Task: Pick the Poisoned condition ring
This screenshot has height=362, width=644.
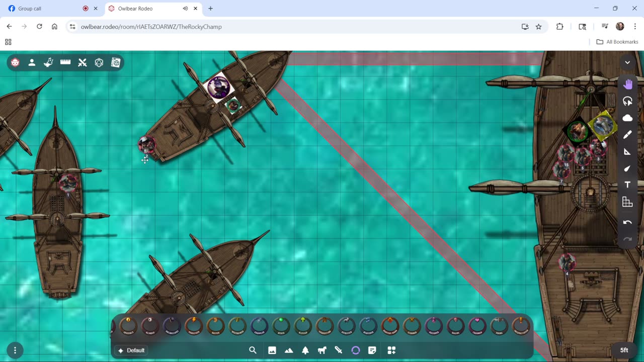Action: pyautogui.click(x=434, y=326)
